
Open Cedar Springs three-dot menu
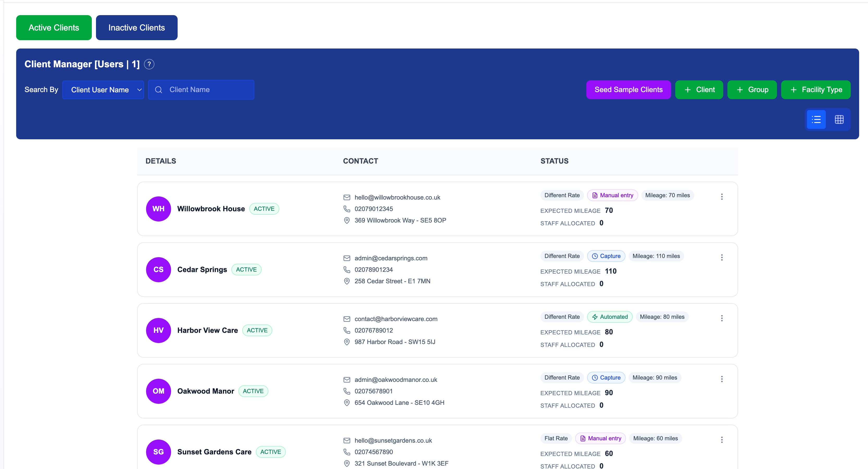721,257
